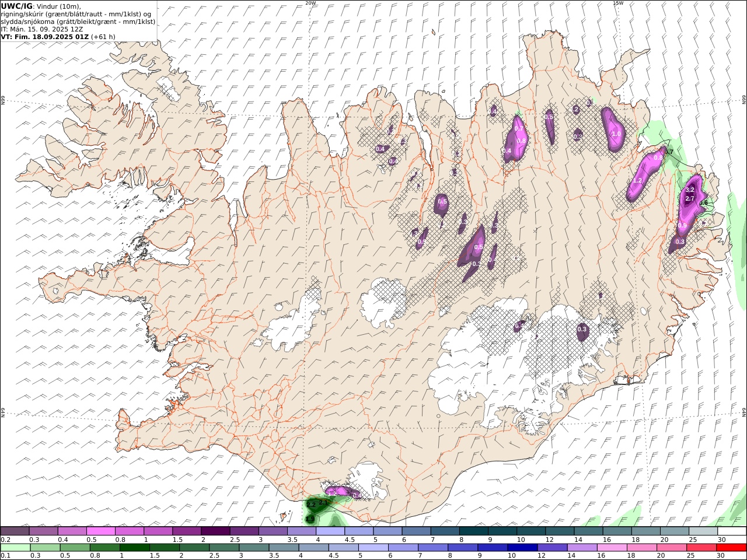This screenshot has width=747, height=560.
Task: Pick the light grey 25 swatch on the snow scale
Action: (x=703, y=531)
